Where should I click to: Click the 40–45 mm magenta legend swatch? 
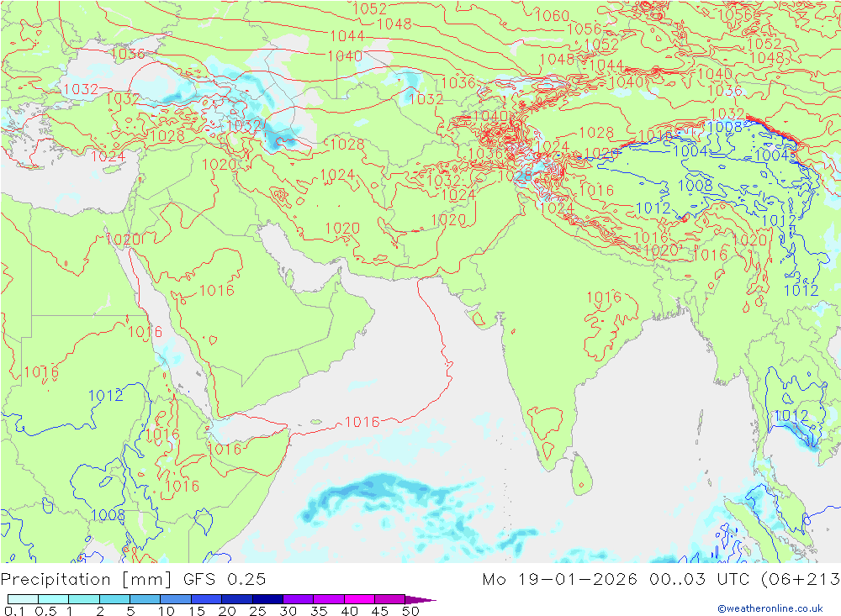[x=359, y=599]
